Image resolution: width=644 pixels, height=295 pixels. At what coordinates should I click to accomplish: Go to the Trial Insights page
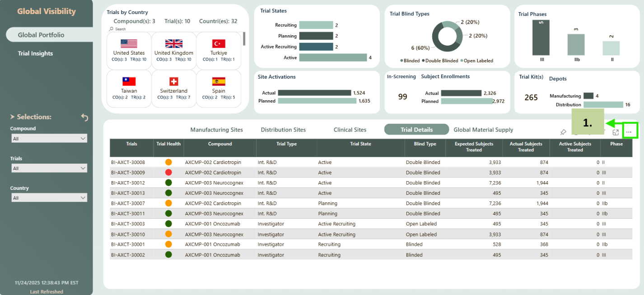(x=35, y=53)
